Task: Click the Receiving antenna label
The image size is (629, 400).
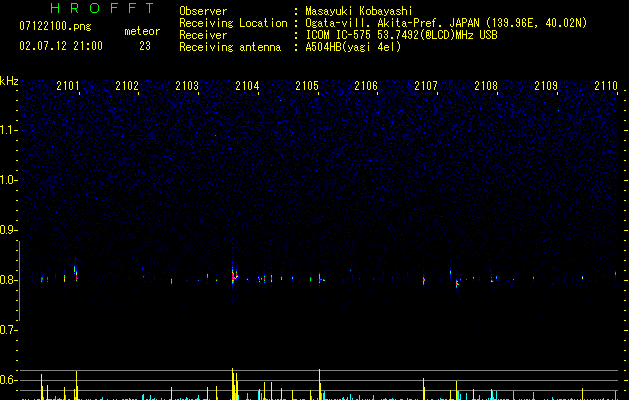Action: pyautogui.click(x=230, y=47)
